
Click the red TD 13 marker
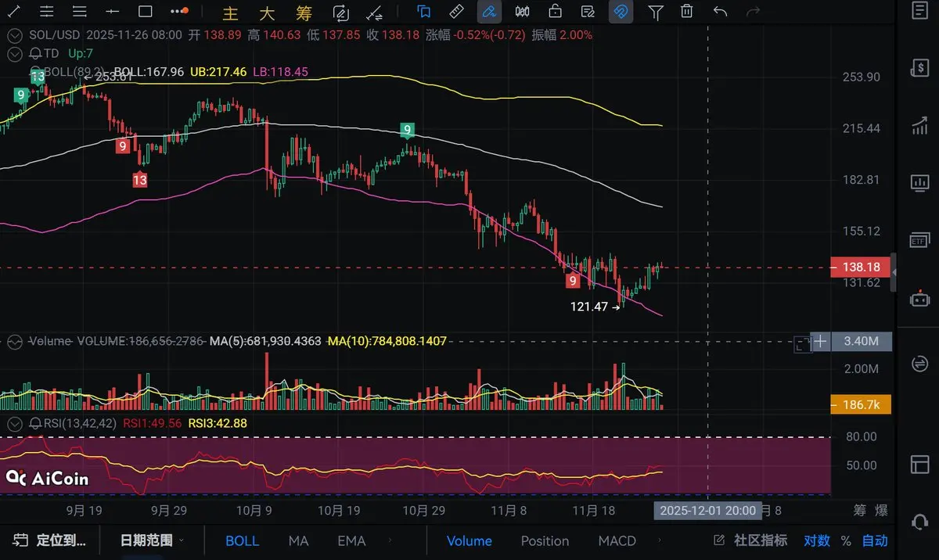point(140,180)
